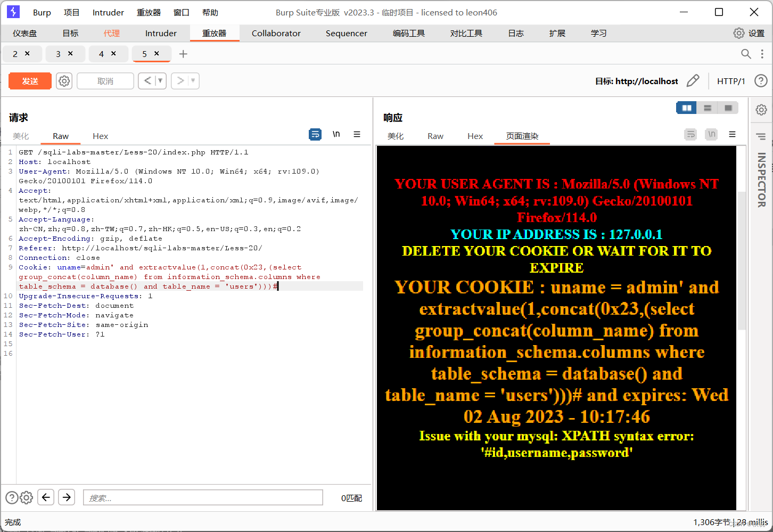Open the Intruder menu in menu bar

pyautogui.click(x=108, y=12)
